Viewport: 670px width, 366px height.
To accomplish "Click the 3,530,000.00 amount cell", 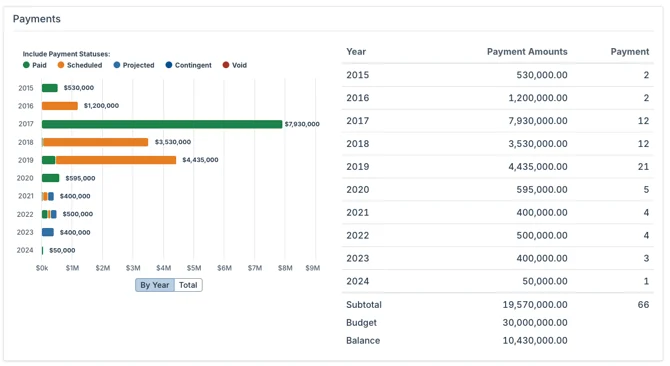I will pyautogui.click(x=538, y=144).
